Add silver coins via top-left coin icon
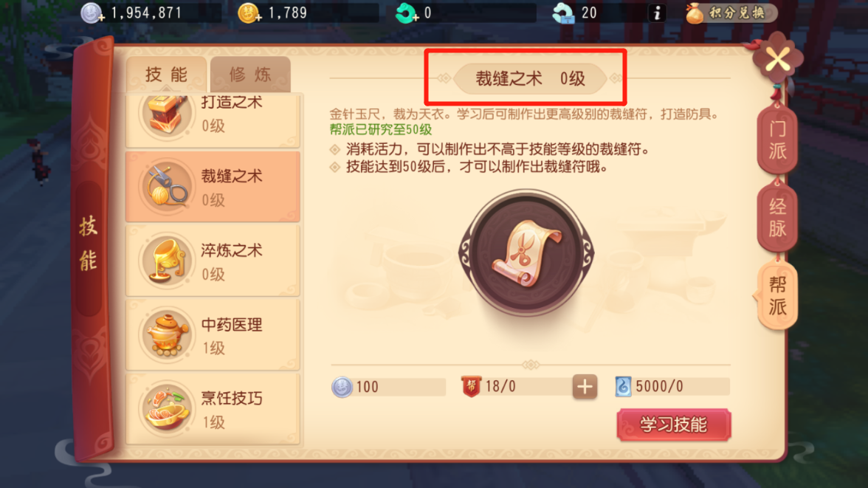The width and height of the screenshot is (868, 488). pos(92,13)
